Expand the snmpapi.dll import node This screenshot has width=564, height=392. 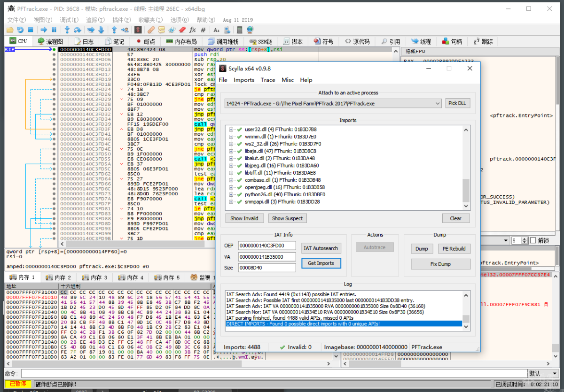click(x=231, y=202)
